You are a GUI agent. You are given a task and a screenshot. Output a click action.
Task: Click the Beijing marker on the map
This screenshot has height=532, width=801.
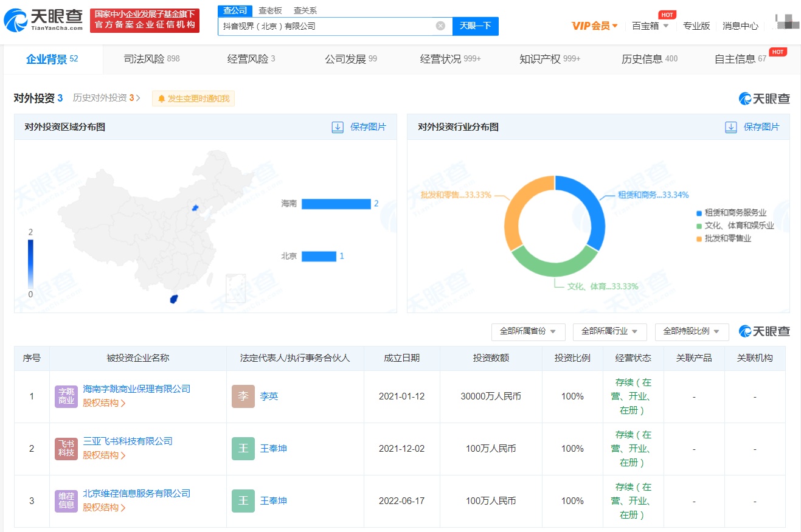195,208
